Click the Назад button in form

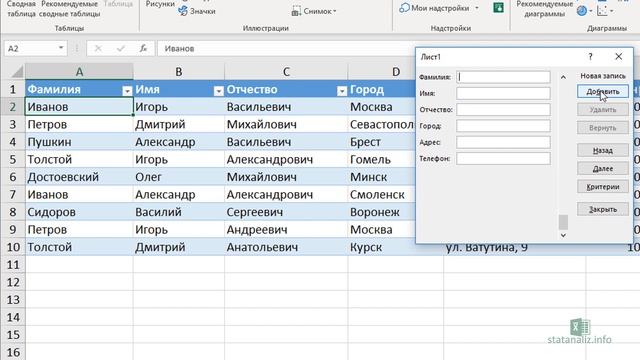(x=602, y=150)
